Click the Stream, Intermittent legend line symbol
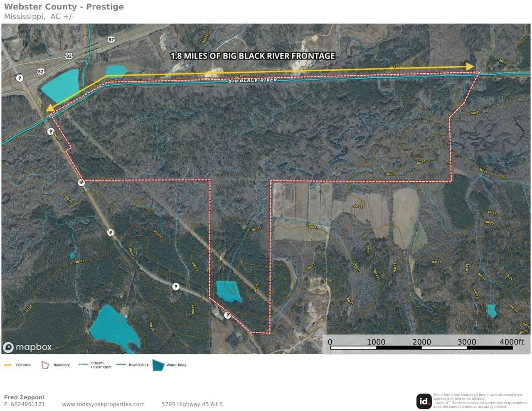This screenshot has height=411, width=532. tap(84, 365)
